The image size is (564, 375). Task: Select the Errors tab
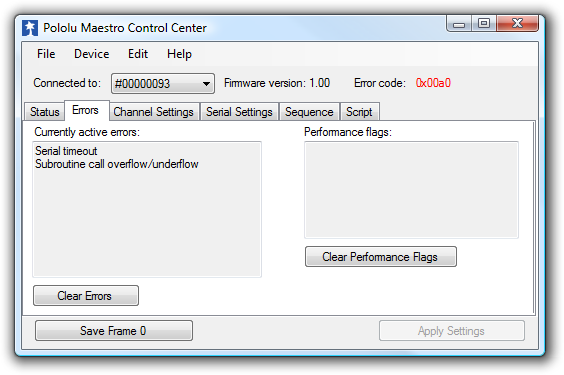(86, 110)
